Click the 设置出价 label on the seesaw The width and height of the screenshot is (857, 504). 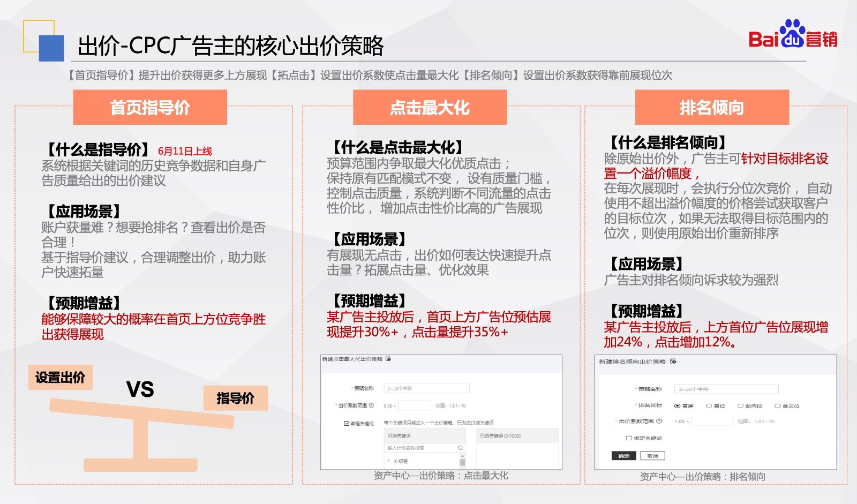pyautogui.click(x=61, y=378)
